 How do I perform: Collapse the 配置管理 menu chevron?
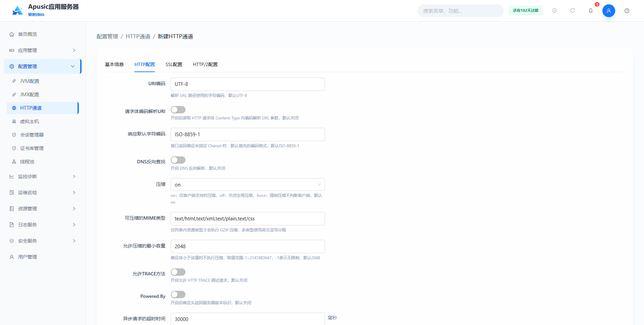pos(73,66)
